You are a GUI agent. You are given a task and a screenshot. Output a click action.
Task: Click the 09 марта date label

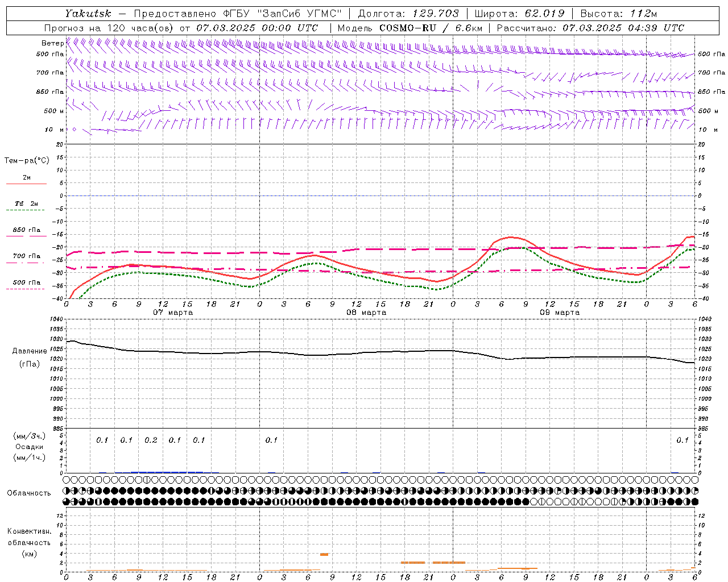(x=560, y=313)
